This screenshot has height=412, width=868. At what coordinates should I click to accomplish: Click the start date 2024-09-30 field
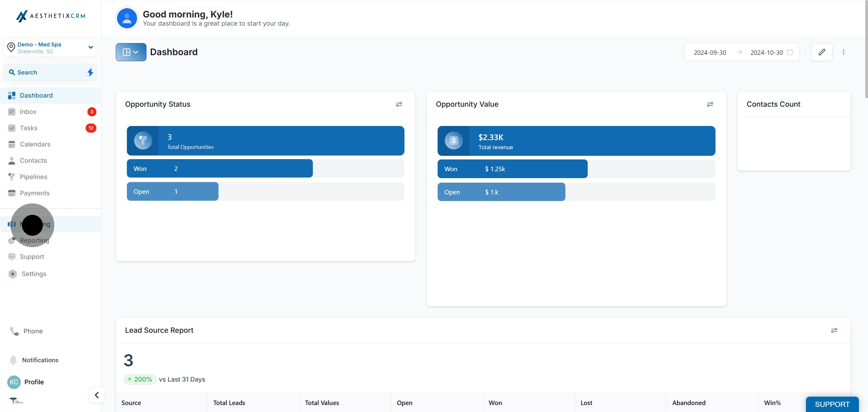click(x=710, y=52)
